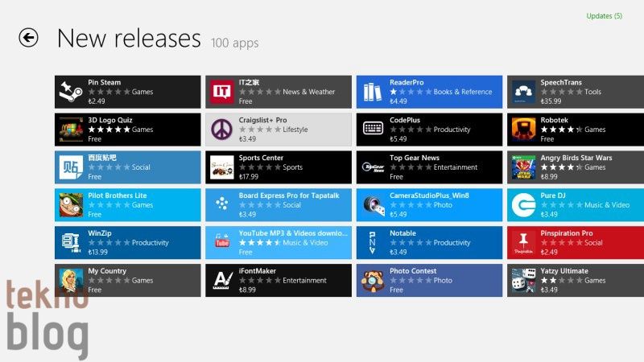Open the Top Gear News tile
644x362 pixels.
click(429, 167)
